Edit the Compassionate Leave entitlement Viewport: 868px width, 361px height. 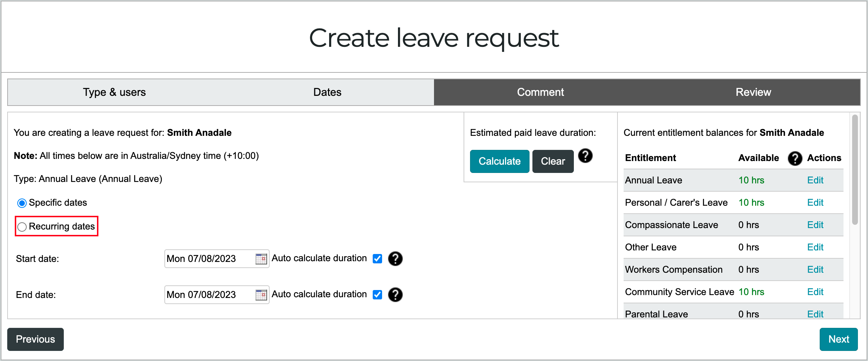815,225
